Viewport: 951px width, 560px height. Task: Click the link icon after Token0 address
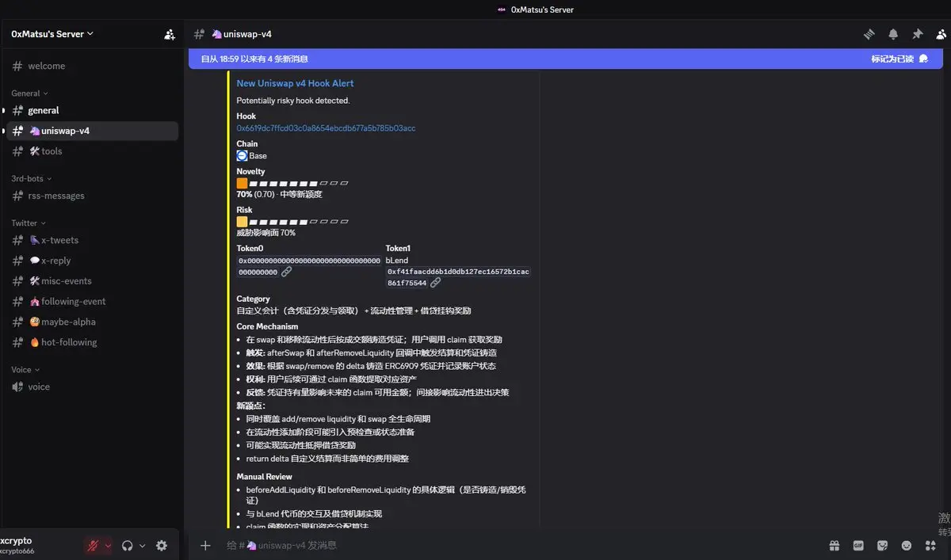click(x=287, y=272)
